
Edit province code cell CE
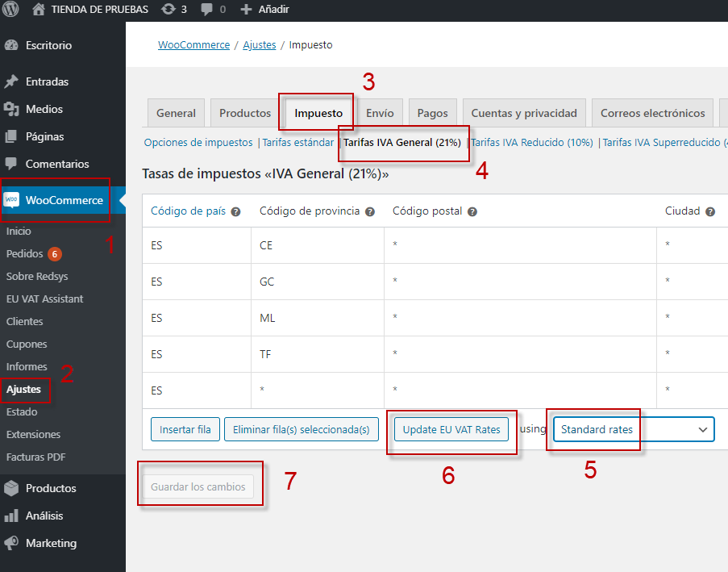point(318,245)
